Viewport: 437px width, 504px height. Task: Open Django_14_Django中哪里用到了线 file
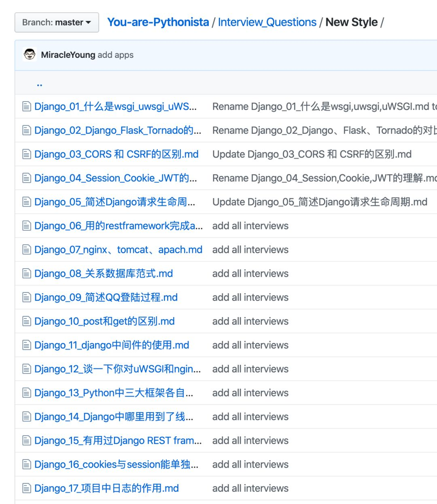point(114,417)
